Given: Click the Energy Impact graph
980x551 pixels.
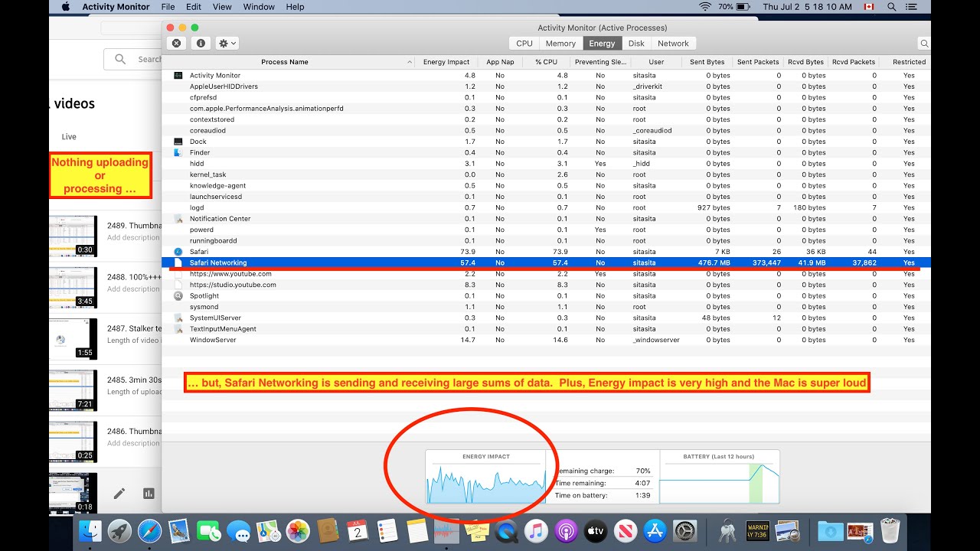Looking at the screenshot, I should click(486, 477).
